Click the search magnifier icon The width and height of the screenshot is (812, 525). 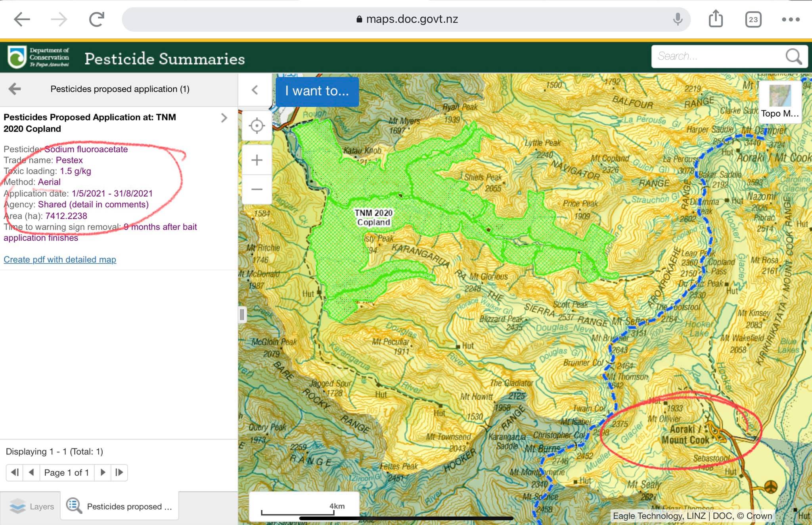[x=793, y=57]
